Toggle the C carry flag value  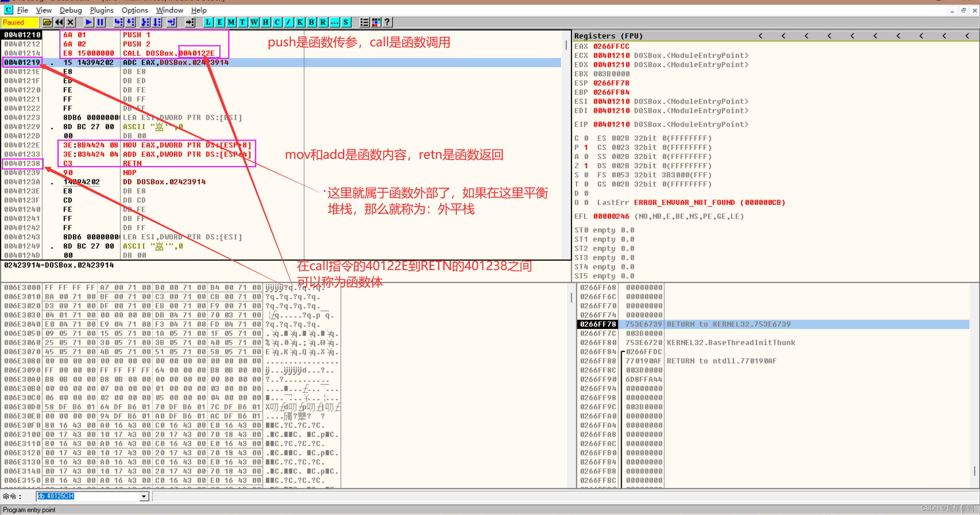[x=586, y=138]
